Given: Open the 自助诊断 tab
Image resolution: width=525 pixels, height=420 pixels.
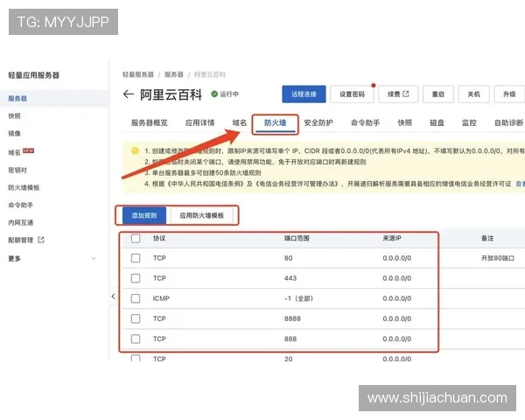Looking at the screenshot, I should 509,122.
